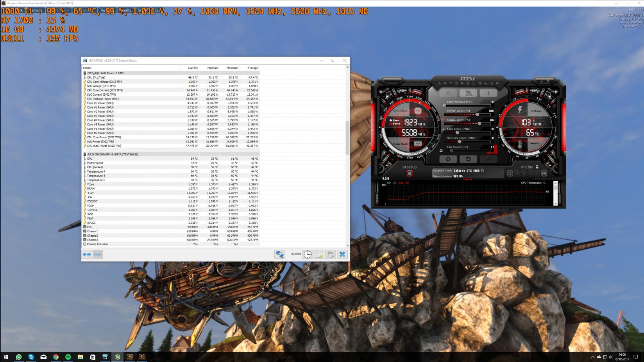
Task: Open the Action Center notifications icon
Action: pyautogui.click(x=635, y=357)
